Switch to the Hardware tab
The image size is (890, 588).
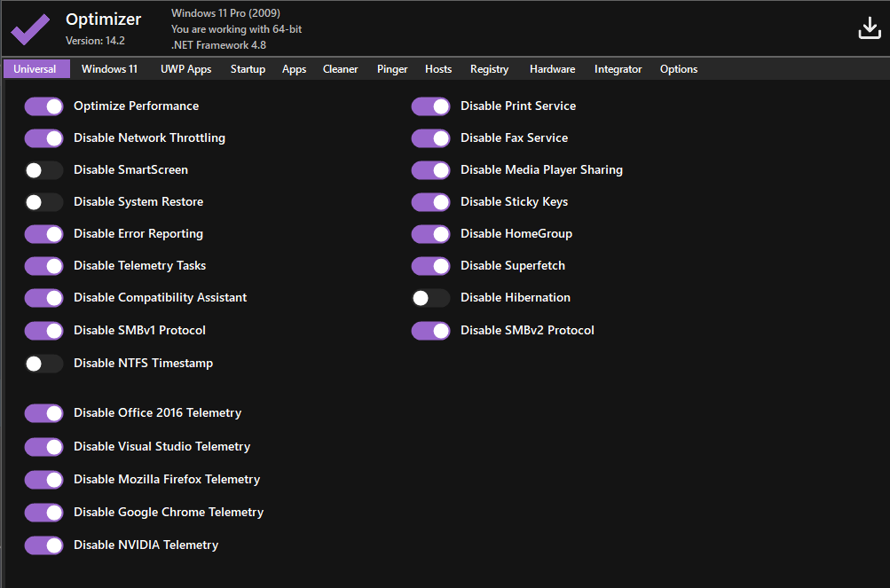(x=552, y=68)
